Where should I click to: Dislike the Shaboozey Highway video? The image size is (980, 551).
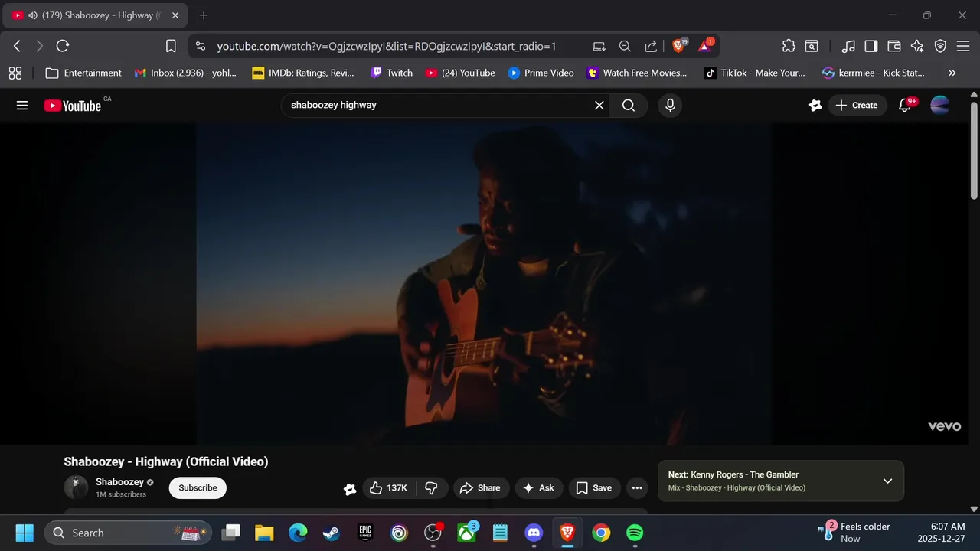pos(431,488)
